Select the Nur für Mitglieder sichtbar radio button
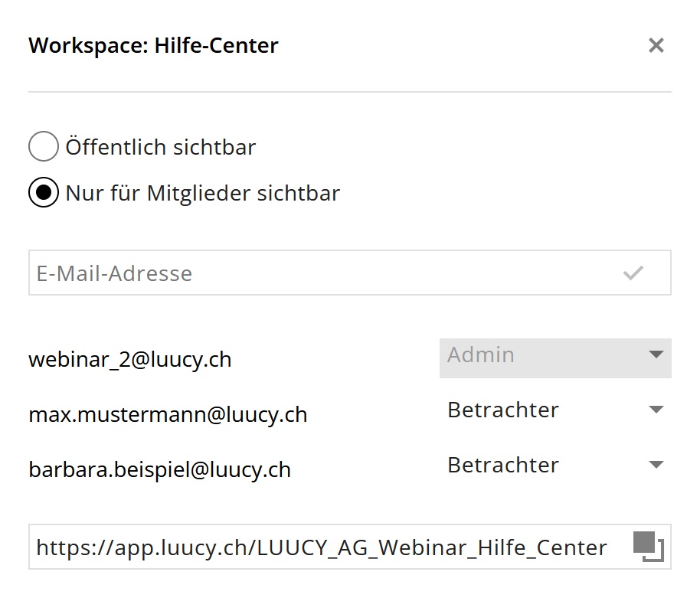Image resolution: width=700 pixels, height=611 pixels. [x=44, y=193]
